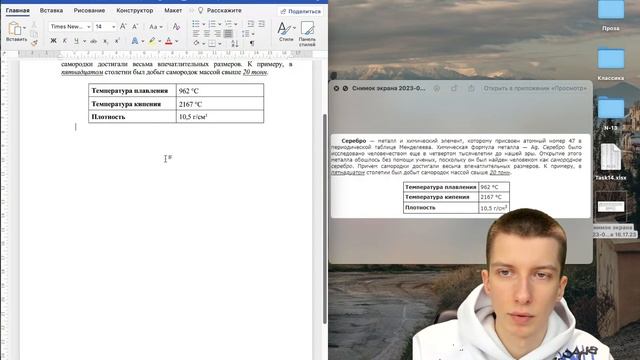Click the Paste clipboard icon
The height and width of the screenshot is (360, 640).
point(14,28)
